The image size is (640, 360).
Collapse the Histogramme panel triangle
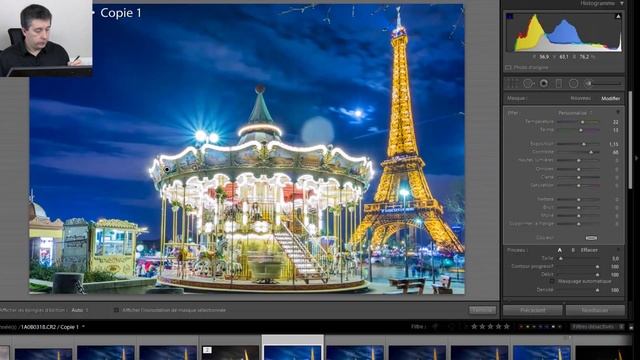coord(622,4)
